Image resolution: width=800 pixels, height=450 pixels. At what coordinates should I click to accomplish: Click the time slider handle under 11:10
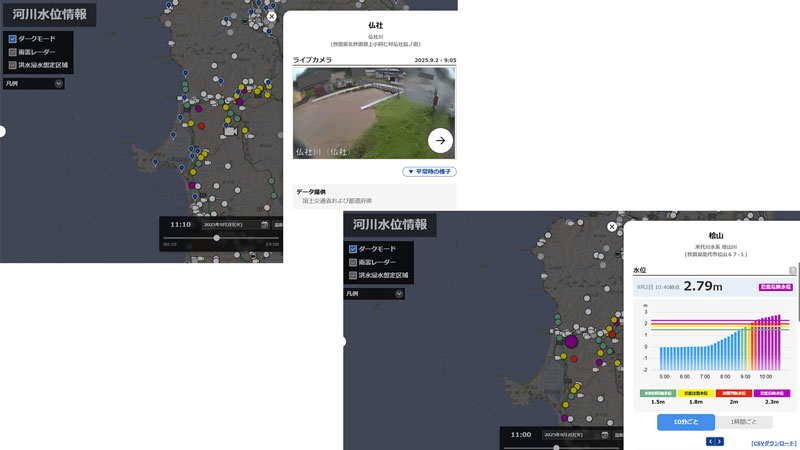[216, 238]
